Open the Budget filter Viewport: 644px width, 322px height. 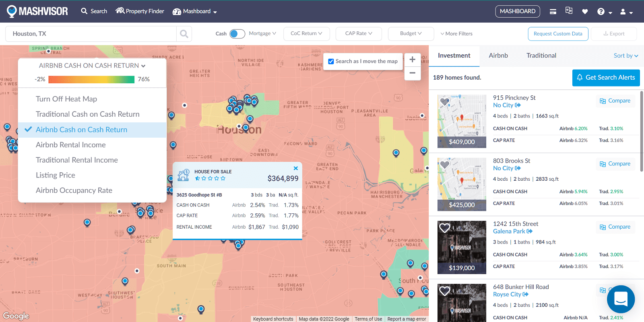[x=411, y=33]
